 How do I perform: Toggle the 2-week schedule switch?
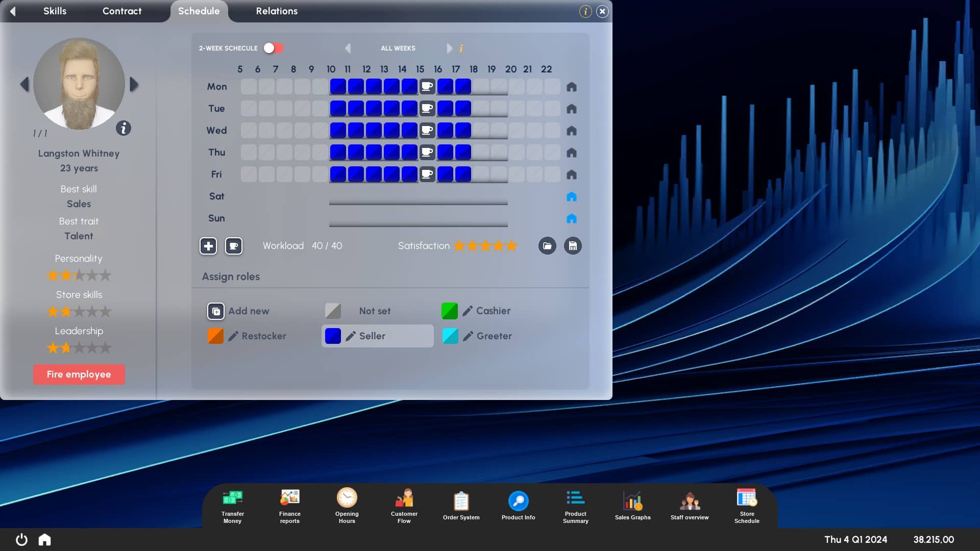[274, 48]
